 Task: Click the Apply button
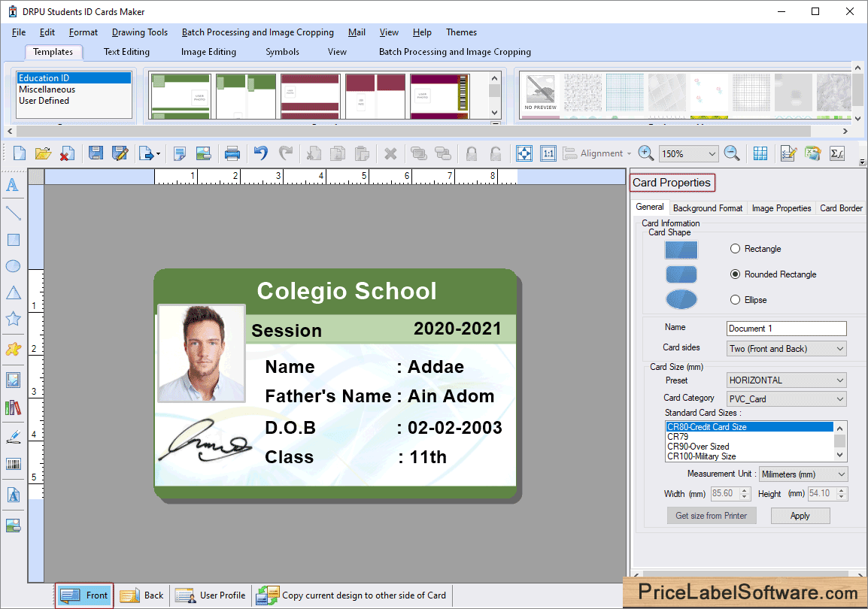click(800, 516)
